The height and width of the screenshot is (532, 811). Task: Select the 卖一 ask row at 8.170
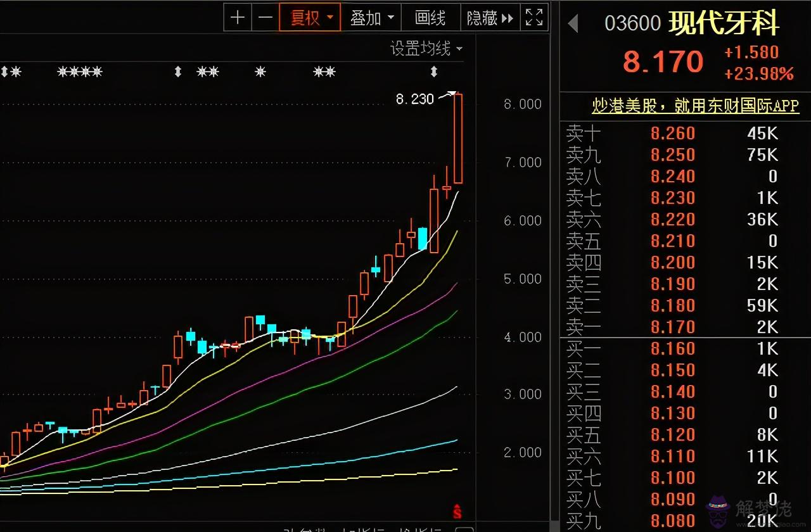672,327
